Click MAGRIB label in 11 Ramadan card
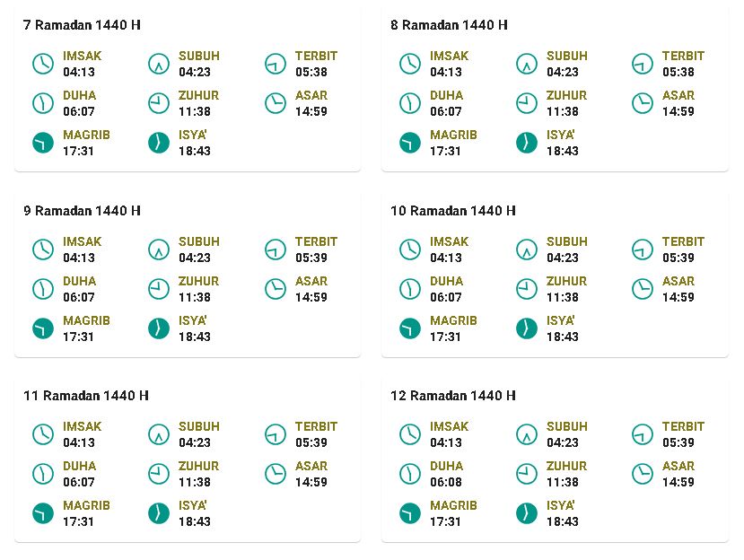744x560 pixels. [x=86, y=505]
